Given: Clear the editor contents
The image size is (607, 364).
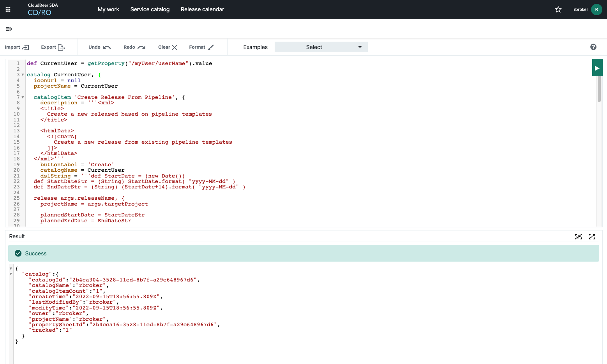Looking at the screenshot, I should coord(167,47).
